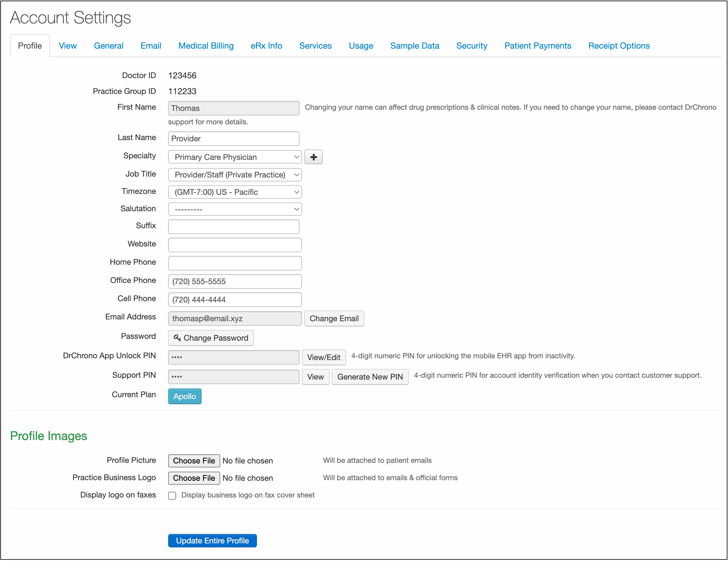Viewport: 728px width, 561px height.
Task: Open the Security tab
Action: pyautogui.click(x=471, y=46)
